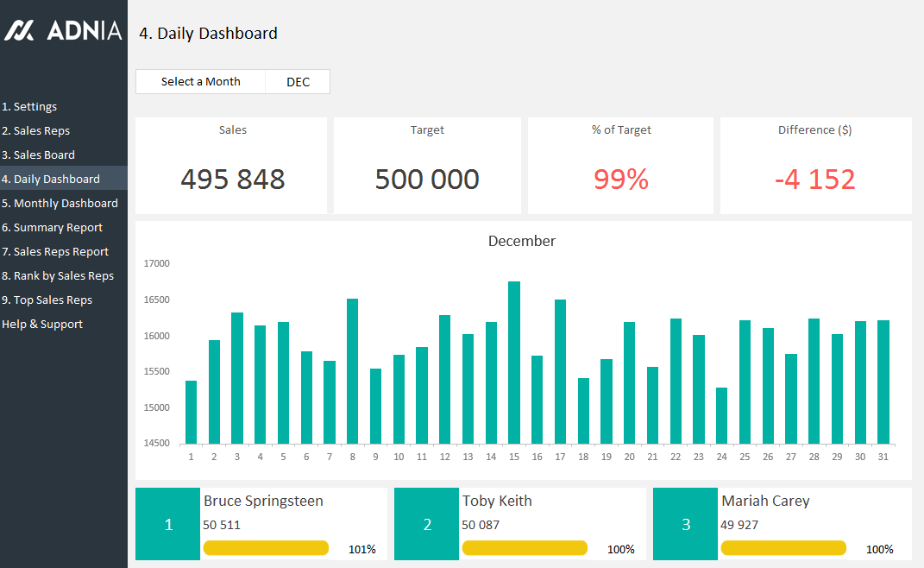The width and height of the screenshot is (924, 568).
Task: Click Bruce Springsteen's yellow progress bar
Action: (266, 548)
